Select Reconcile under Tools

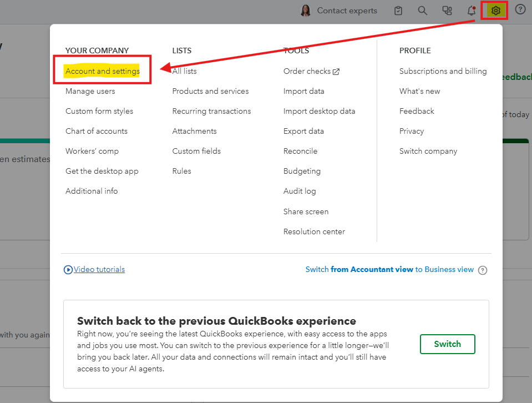click(300, 151)
